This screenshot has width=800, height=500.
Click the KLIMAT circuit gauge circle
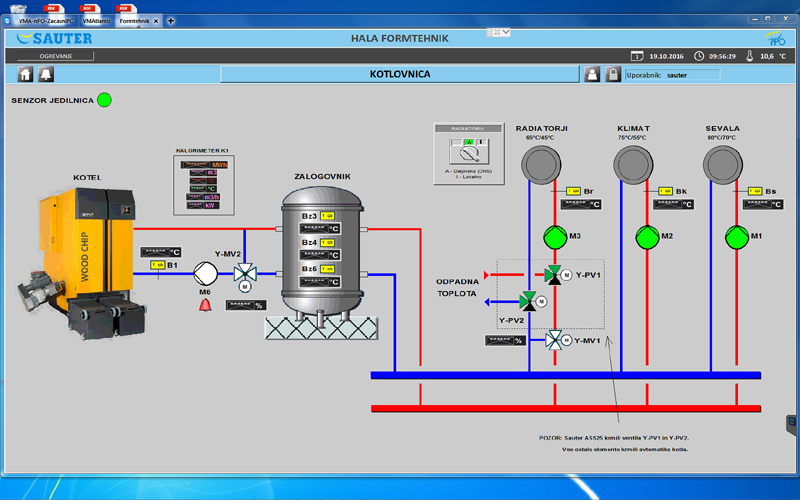(x=633, y=165)
